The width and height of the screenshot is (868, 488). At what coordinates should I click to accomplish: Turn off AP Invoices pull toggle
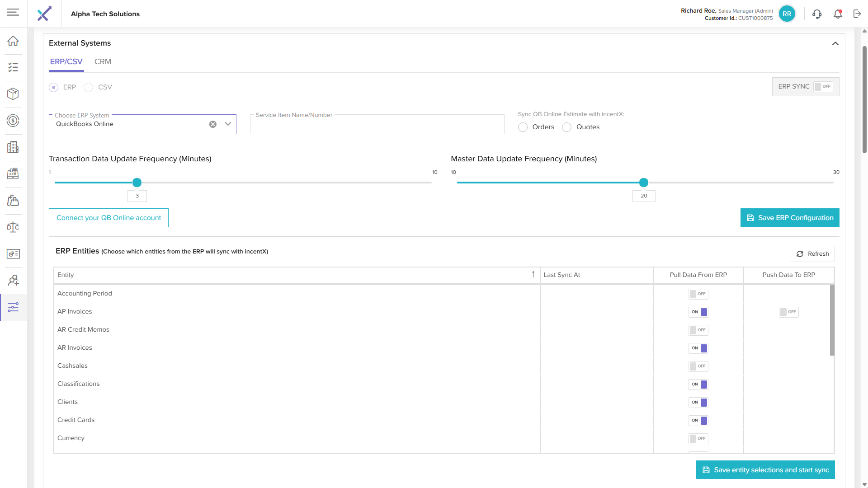click(698, 312)
